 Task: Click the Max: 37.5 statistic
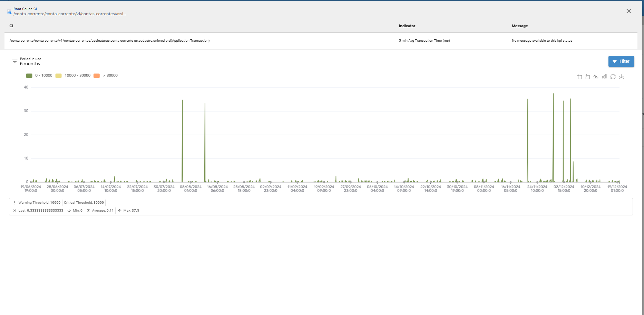[131, 210]
